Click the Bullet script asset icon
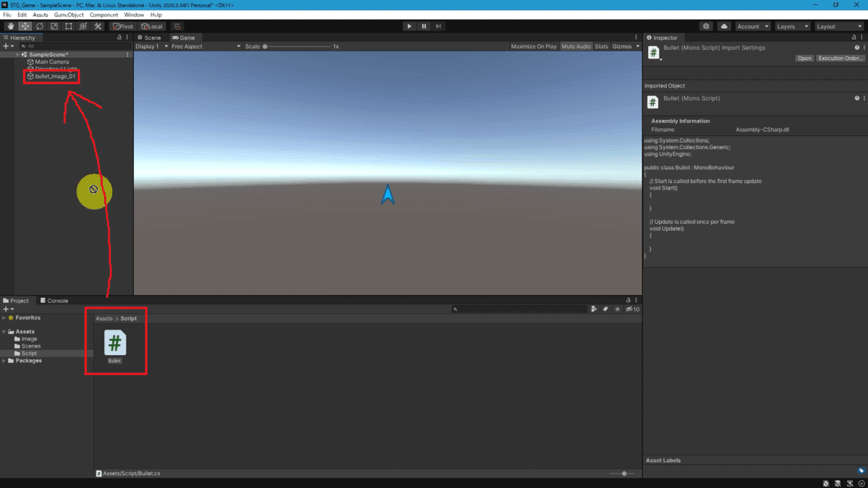 [115, 342]
